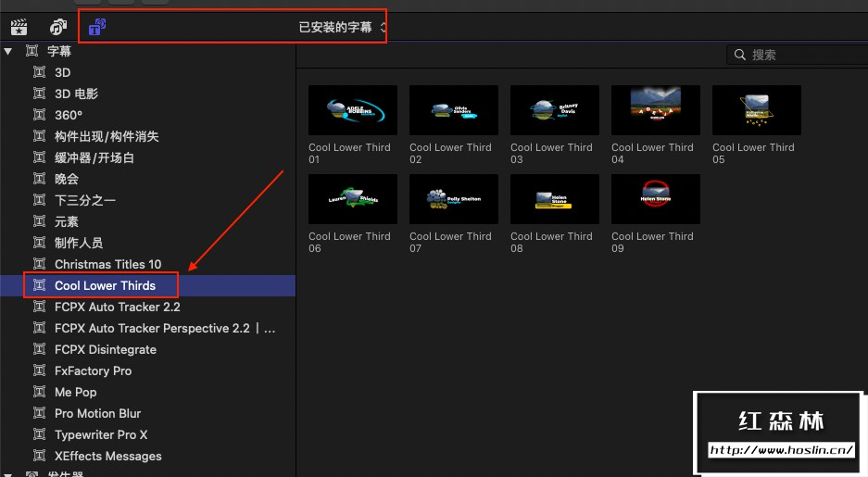
Task: Collapse the 发生器 category disclosure triangle
Action: click(x=7, y=474)
